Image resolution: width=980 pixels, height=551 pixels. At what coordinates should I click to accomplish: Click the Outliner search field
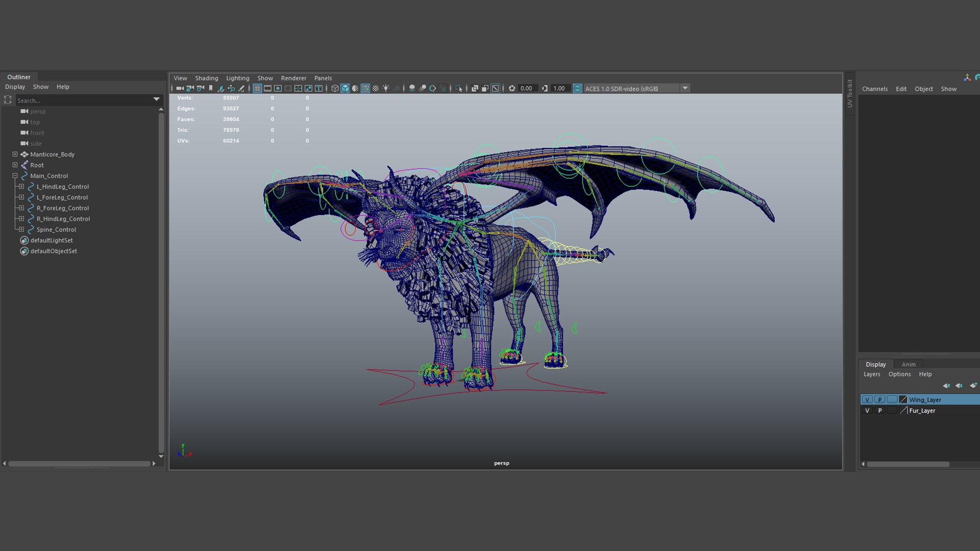click(84, 101)
